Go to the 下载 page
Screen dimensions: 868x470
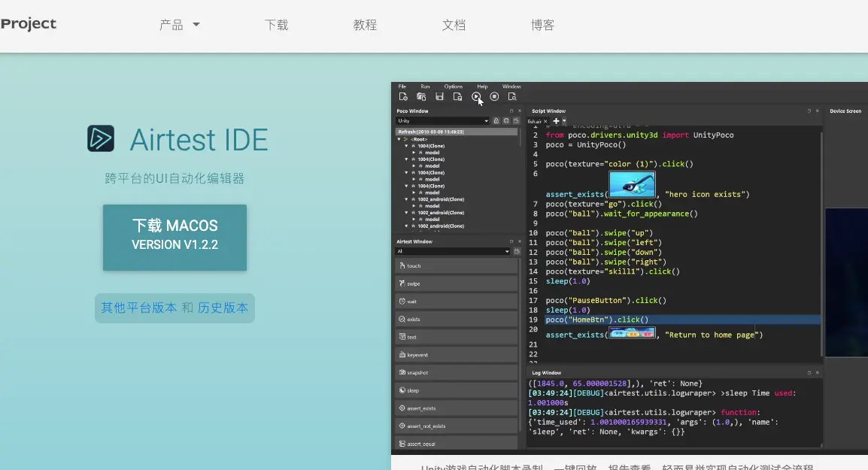[276, 25]
